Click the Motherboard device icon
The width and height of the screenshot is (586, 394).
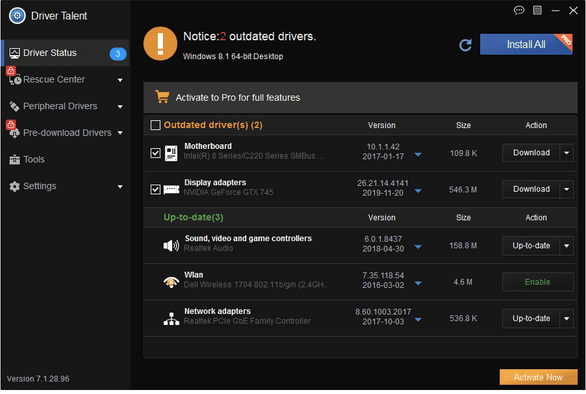pos(171,153)
